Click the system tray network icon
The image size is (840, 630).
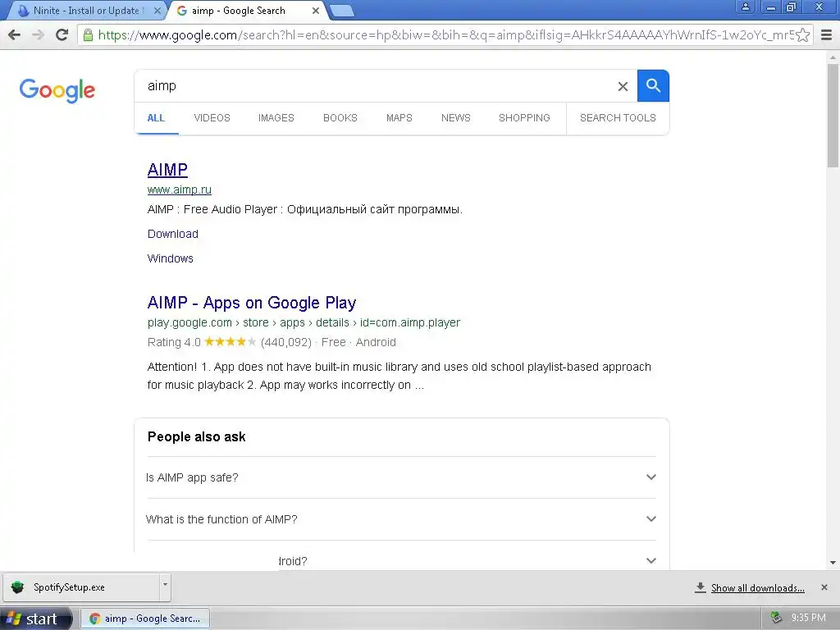point(776,618)
